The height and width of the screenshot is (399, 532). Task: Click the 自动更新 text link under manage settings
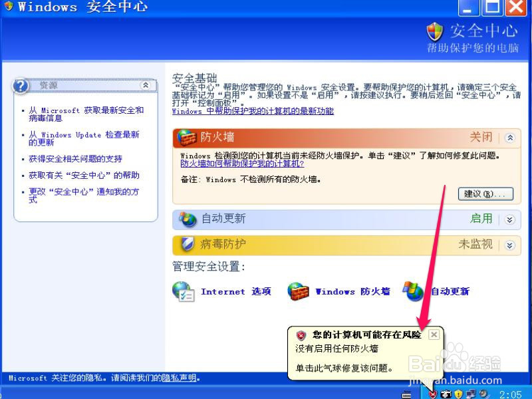[450, 291]
